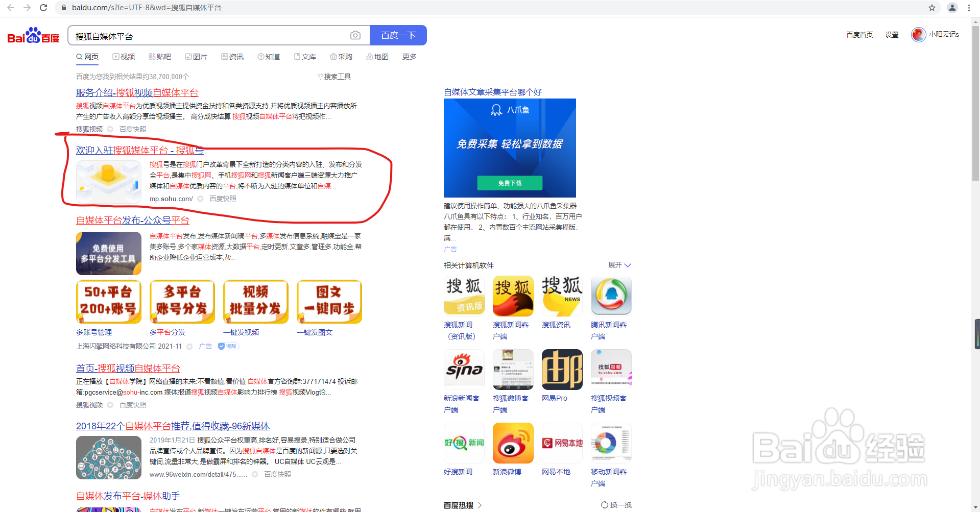Screen dimensions: 980x512
Task: Open the 新浪微博 app icon
Action: (x=513, y=443)
